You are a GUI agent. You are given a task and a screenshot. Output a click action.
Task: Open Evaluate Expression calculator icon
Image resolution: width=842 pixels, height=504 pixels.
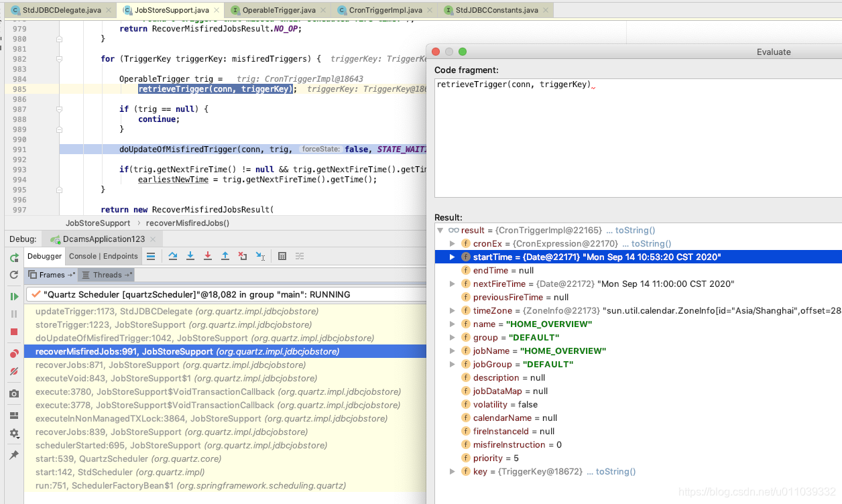(282, 256)
